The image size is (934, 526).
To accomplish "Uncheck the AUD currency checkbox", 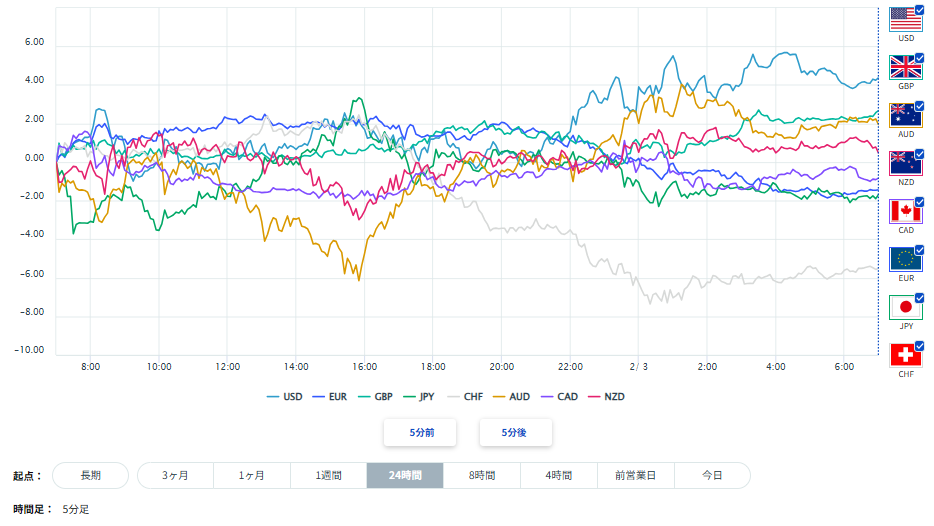I will click(x=919, y=106).
